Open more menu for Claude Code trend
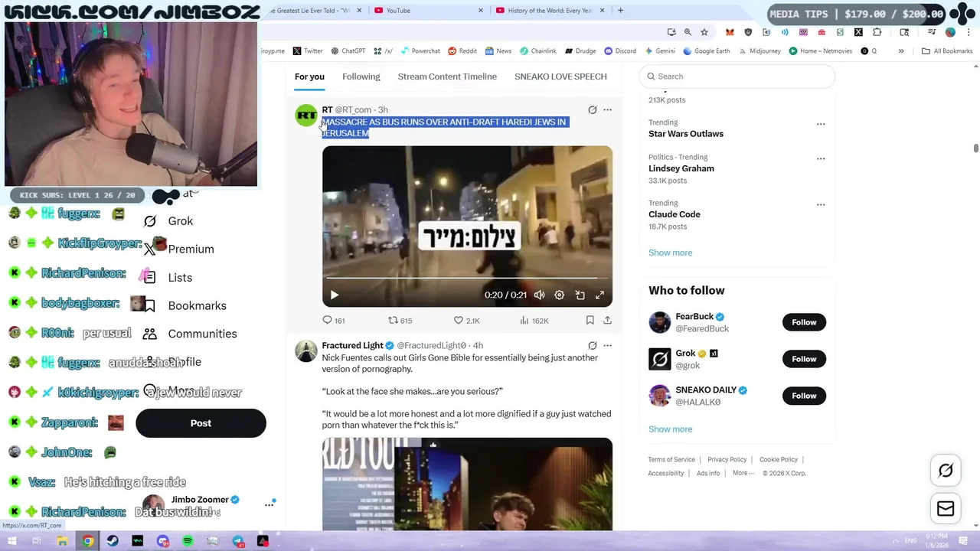Image resolution: width=980 pixels, height=551 pixels. (821, 204)
